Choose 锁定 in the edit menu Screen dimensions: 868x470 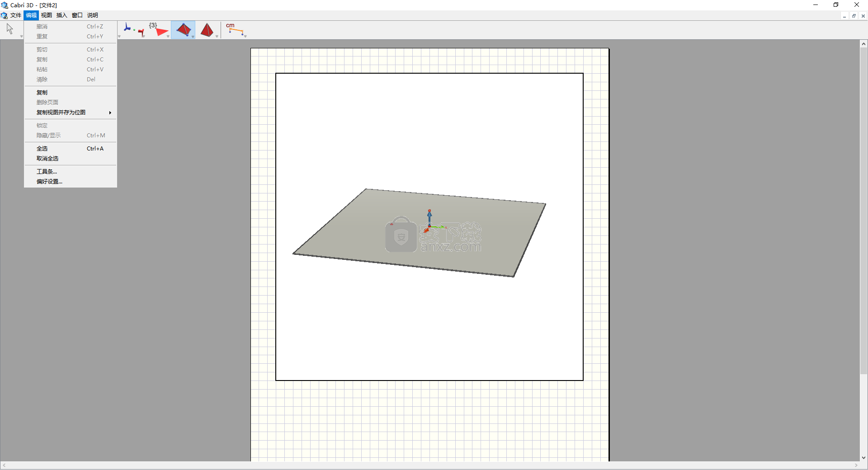[71, 126]
